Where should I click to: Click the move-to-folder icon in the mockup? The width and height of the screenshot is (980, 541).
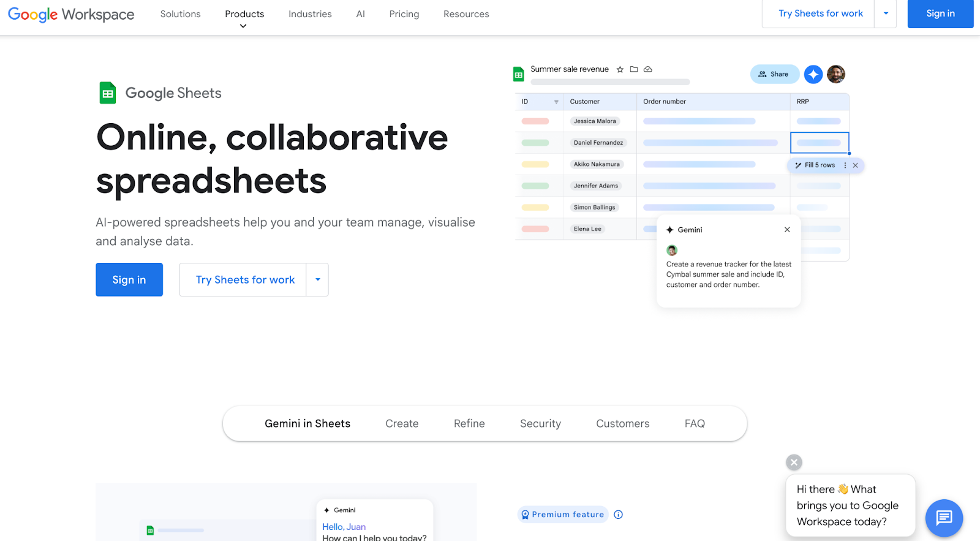[x=634, y=69]
